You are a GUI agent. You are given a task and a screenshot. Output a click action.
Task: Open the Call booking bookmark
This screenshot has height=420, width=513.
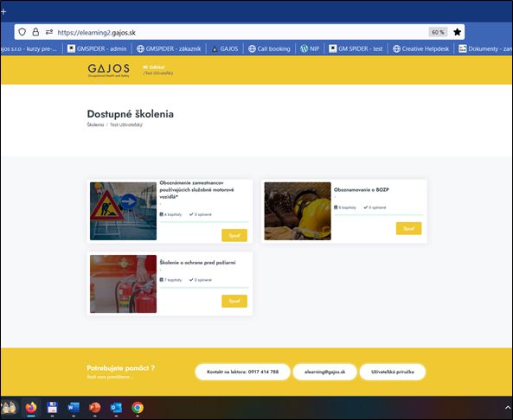click(x=269, y=48)
